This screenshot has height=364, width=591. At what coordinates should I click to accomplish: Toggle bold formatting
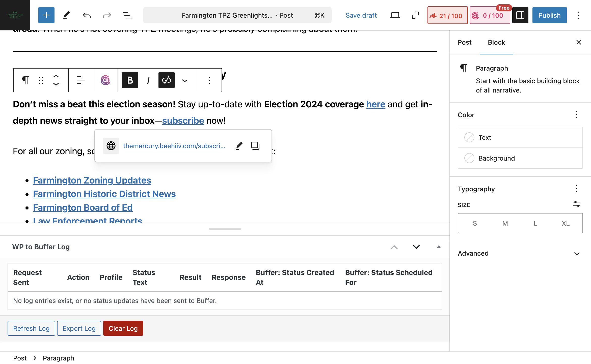[x=130, y=80]
